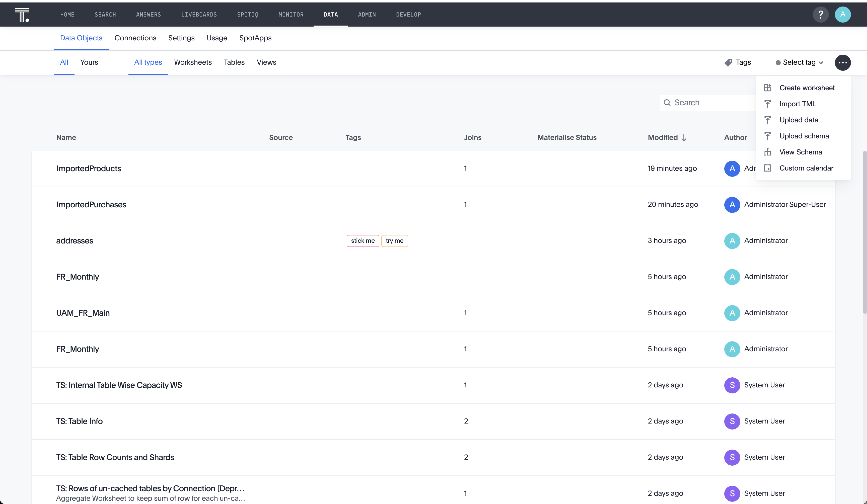Click the author avatar in ImportedPurchases row
Image resolution: width=867 pixels, height=504 pixels.
pyautogui.click(x=732, y=205)
